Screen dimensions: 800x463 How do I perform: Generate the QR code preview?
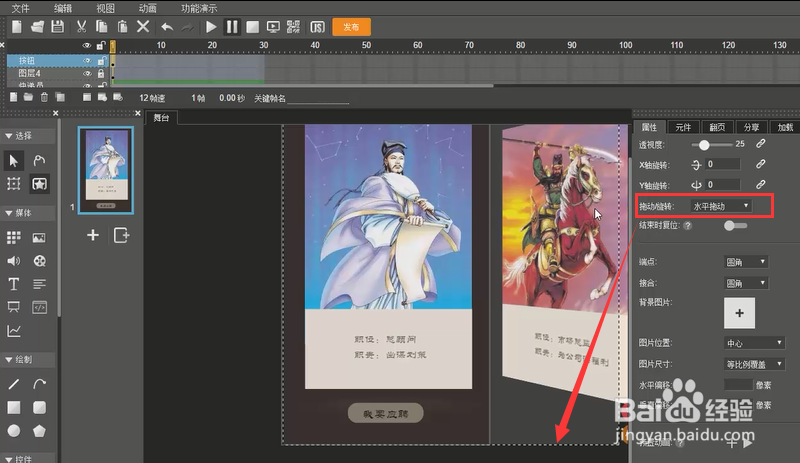293,27
